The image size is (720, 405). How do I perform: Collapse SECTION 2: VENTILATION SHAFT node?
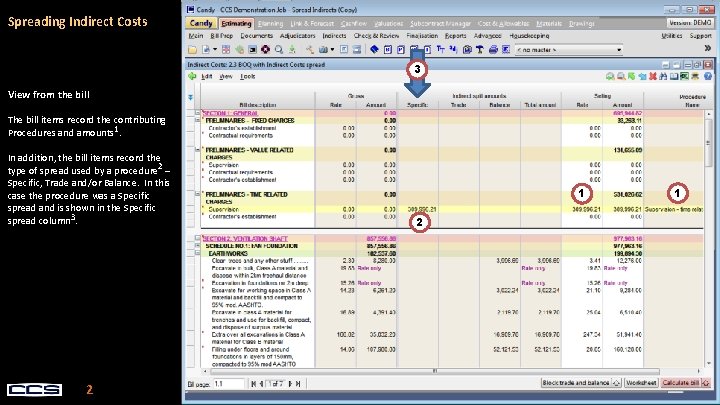point(197,238)
